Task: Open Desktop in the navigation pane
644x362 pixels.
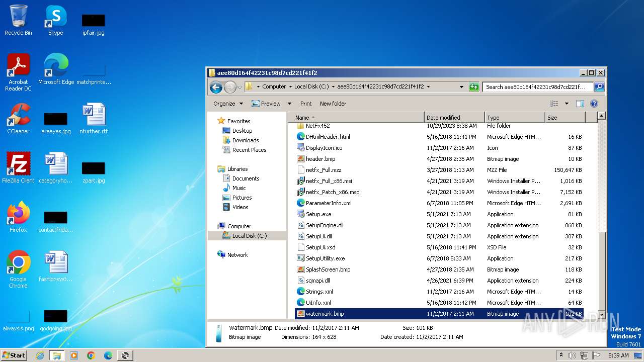Action: [x=242, y=131]
